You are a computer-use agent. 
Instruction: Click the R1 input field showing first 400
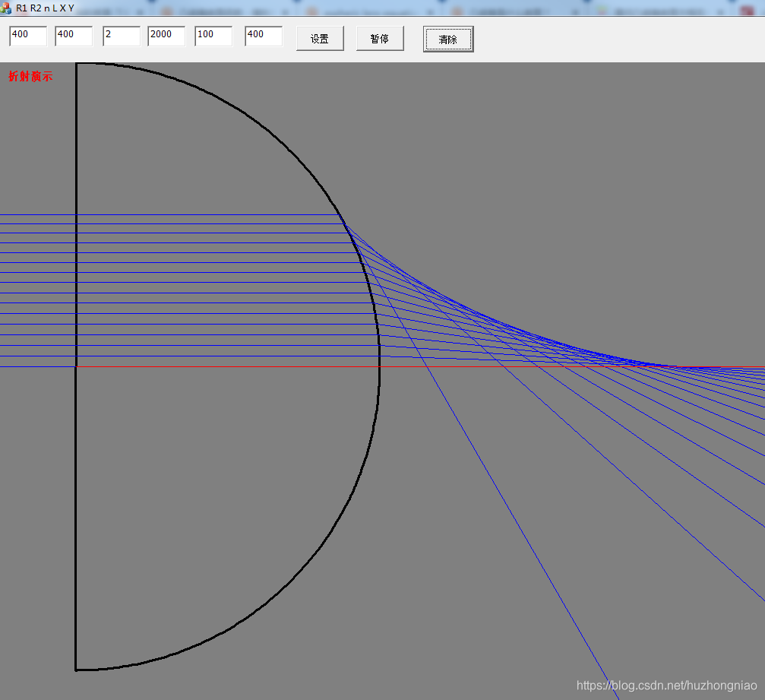28,36
